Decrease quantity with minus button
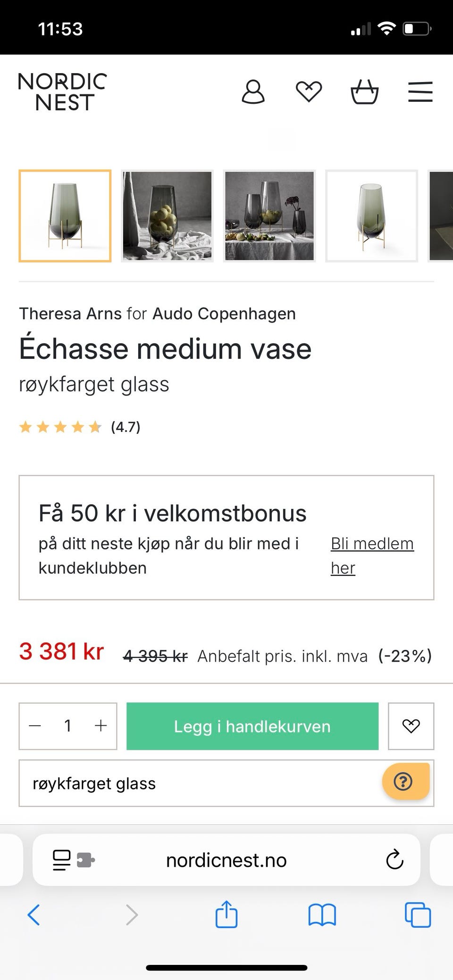 [x=35, y=726]
